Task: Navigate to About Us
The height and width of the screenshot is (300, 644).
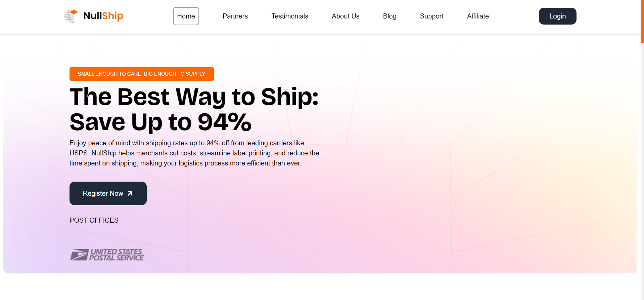Action: coord(346,16)
